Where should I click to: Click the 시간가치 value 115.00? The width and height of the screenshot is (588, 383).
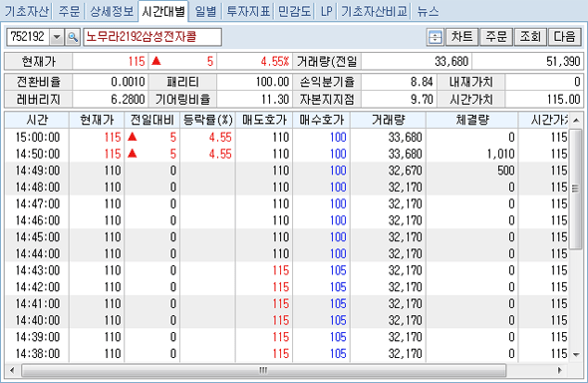click(x=563, y=100)
